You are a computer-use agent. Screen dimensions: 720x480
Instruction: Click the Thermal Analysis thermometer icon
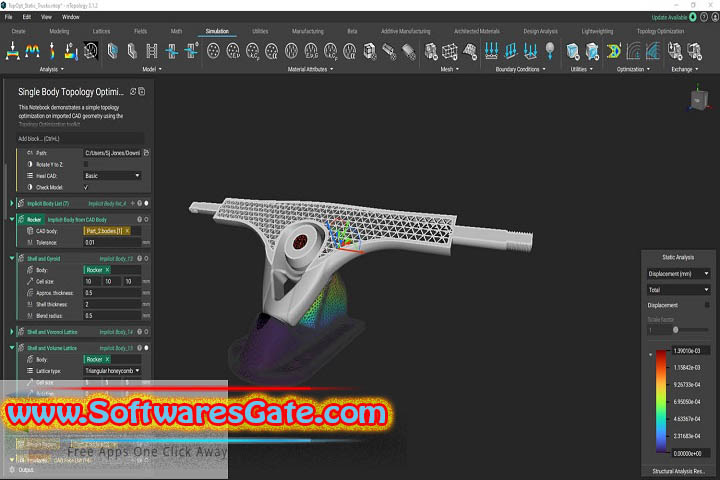coord(71,51)
